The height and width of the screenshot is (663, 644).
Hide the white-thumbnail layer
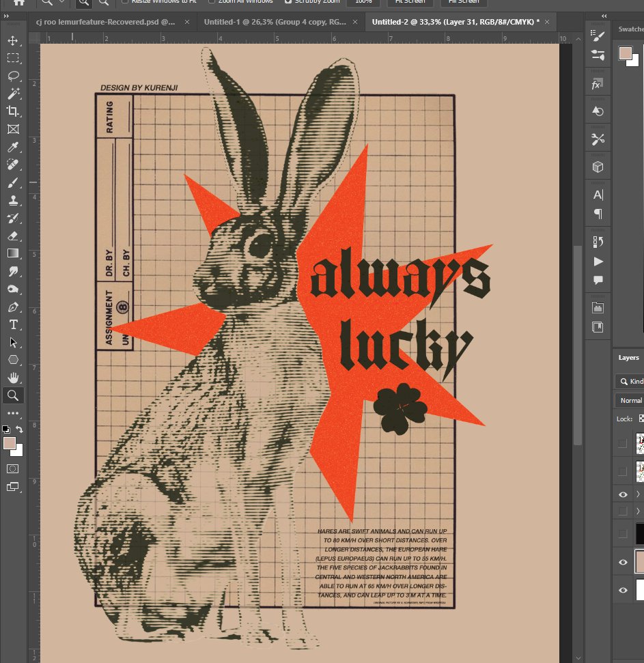click(x=623, y=590)
